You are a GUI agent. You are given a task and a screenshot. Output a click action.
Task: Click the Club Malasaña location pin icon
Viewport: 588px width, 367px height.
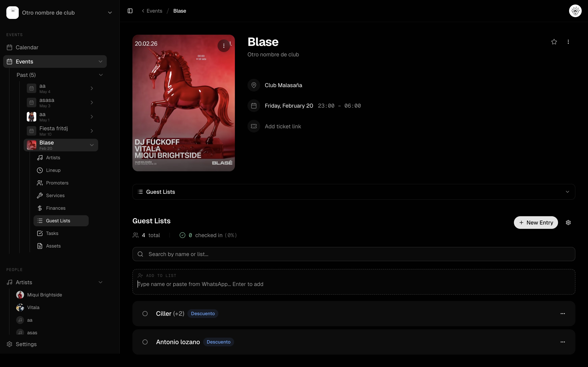tap(254, 85)
